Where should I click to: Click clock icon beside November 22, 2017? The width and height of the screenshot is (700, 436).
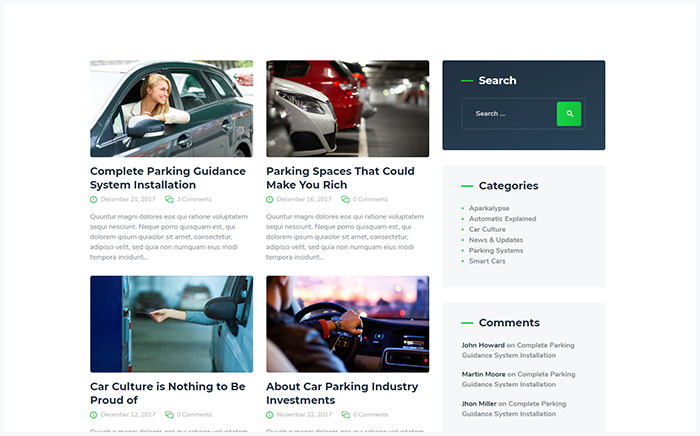click(x=270, y=415)
